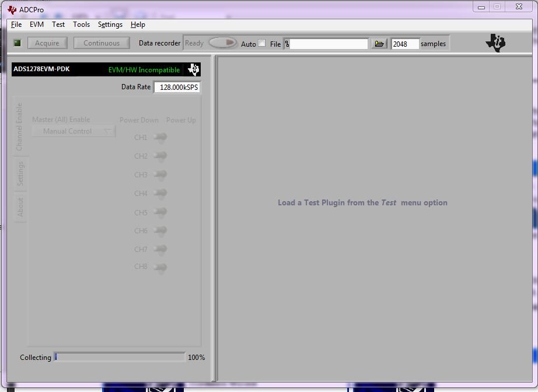Click the Ready recorder status text
This screenshot has width=538, height=392.
click(194, 43)
